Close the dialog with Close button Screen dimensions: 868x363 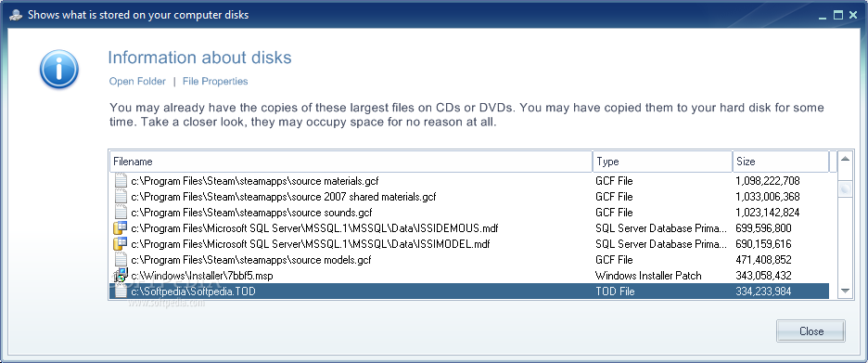click(x=811, y=331)
